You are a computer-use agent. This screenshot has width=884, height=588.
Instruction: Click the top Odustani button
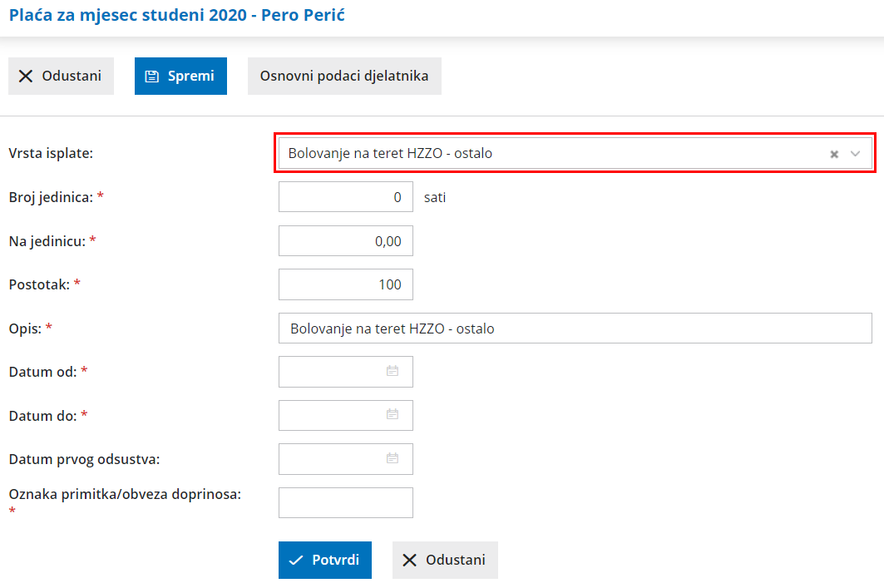[x=61, y=76]
